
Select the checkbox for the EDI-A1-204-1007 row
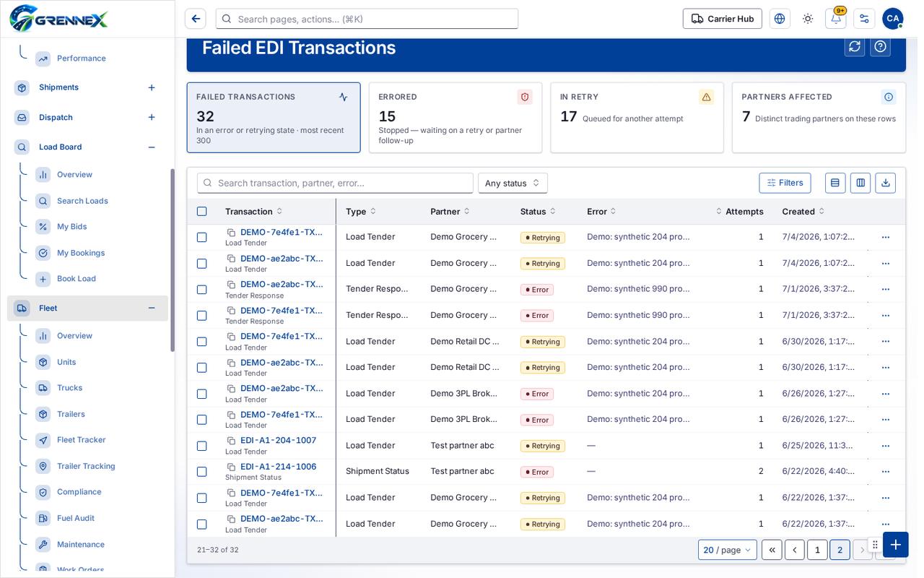[201, 446]
